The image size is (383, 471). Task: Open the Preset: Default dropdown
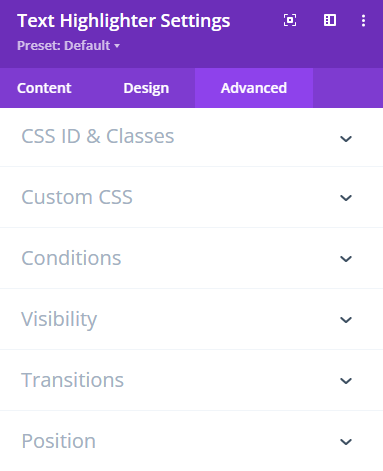click(x=69, y=46)
